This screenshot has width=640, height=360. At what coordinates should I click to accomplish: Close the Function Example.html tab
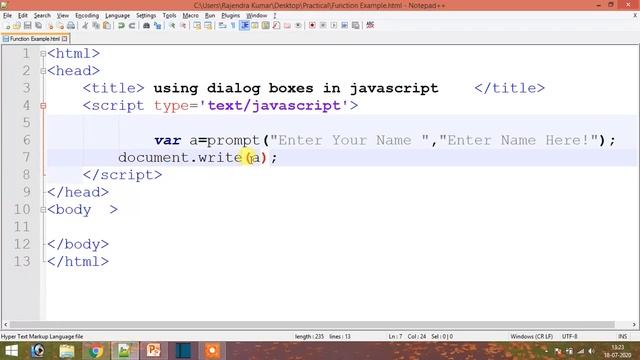[64, 39]
